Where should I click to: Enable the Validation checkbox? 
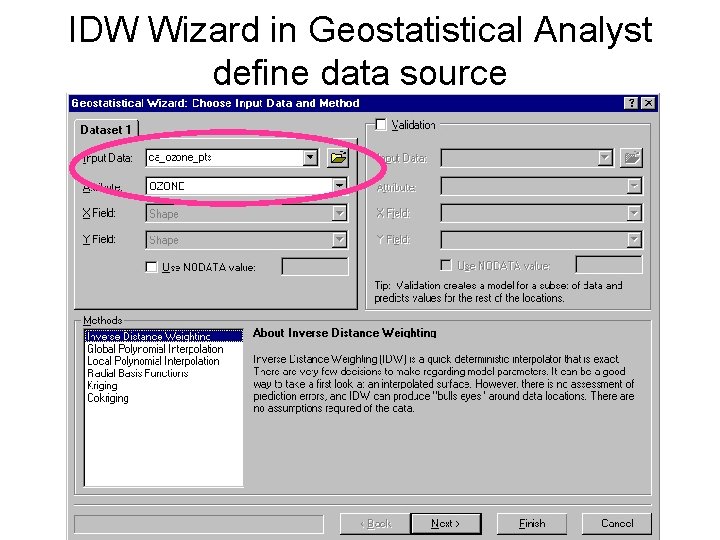381,124
